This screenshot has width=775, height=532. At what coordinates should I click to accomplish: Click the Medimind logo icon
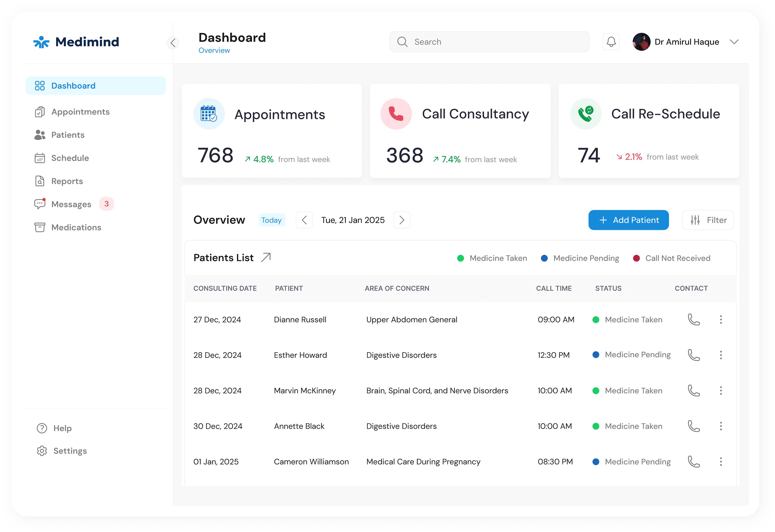click(41, 42)
